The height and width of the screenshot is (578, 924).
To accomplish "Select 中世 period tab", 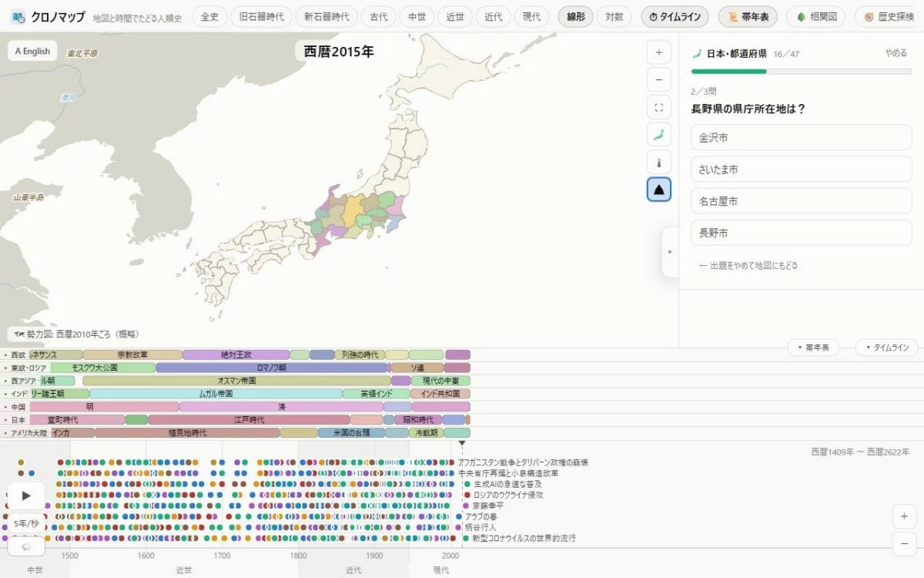I will pos(417,17).
